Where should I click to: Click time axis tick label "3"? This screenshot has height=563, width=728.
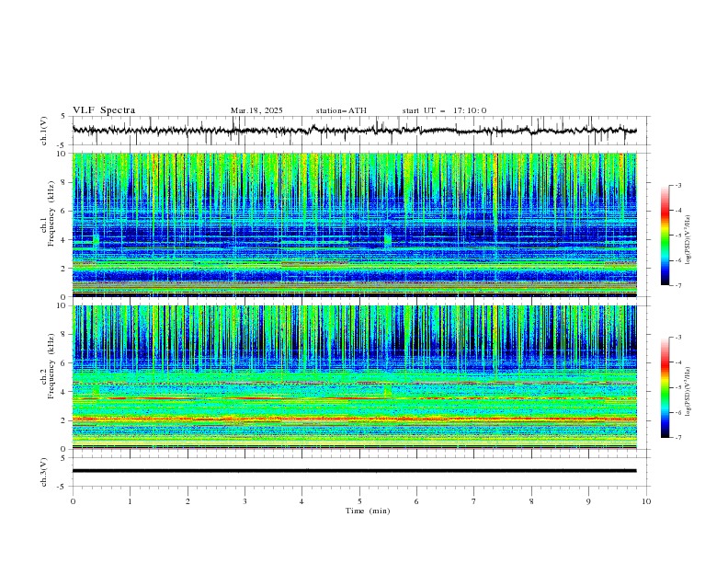(x=245, y=501)
